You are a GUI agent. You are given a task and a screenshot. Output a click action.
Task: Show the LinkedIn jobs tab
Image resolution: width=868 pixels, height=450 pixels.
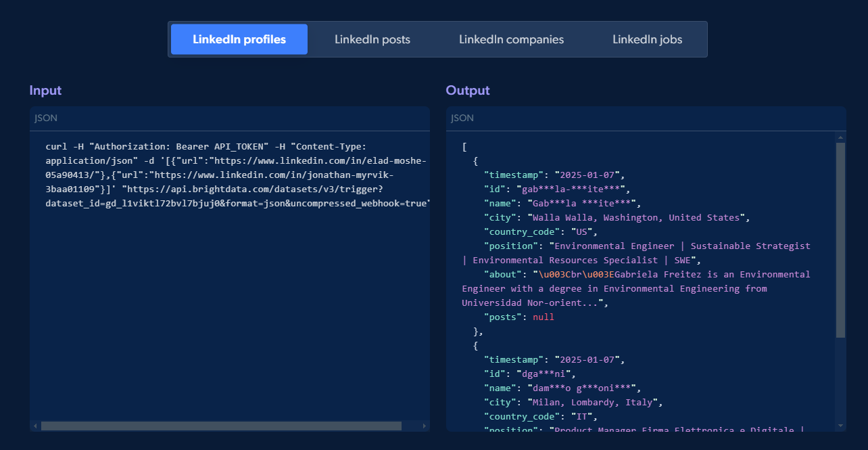point(648,39)
